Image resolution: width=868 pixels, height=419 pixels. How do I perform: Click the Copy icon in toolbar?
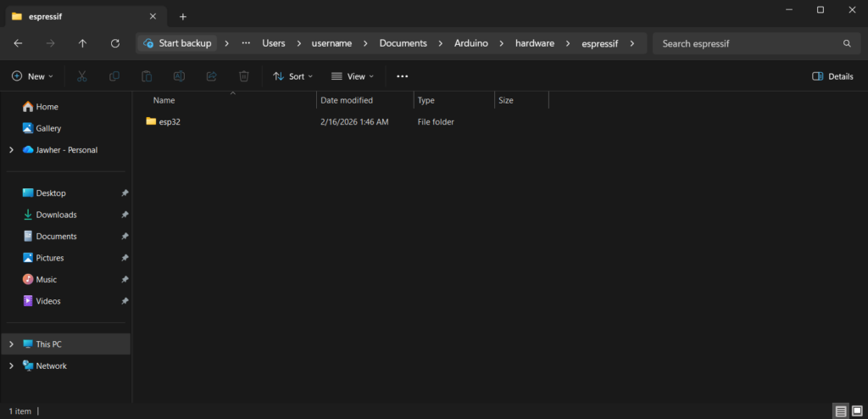click(x=114, y=76)
